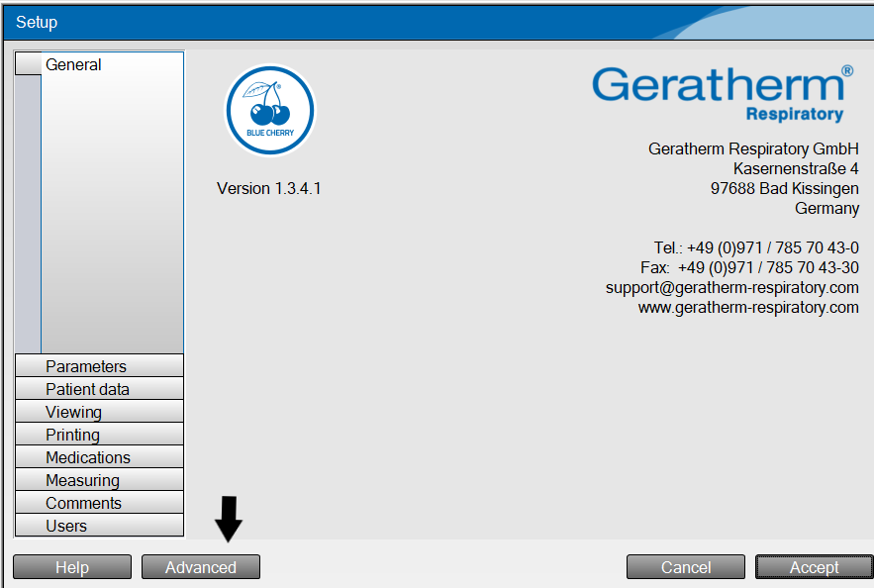The image size is (874, 588).
Task: Switch to the Viewing section
Action: click(x=99, y=412)
